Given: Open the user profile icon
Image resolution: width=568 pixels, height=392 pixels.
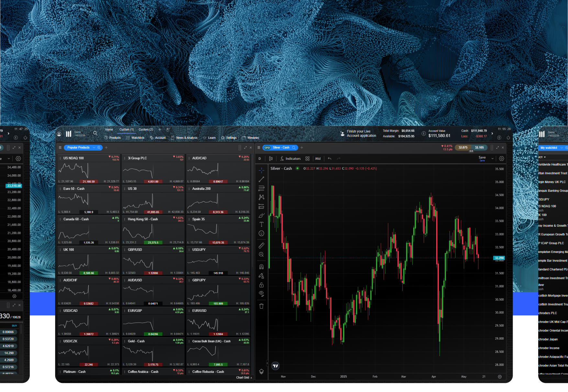Looking at the screenshot, I should 59,134.
